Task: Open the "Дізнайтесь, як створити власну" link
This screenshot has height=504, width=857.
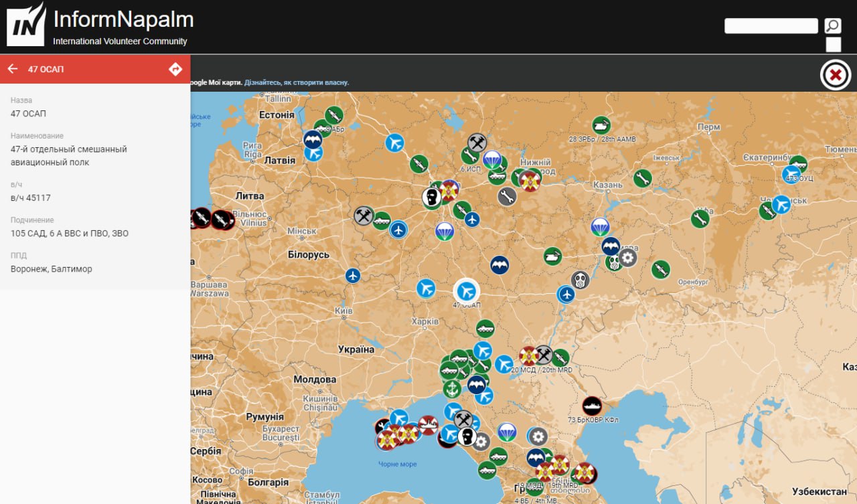Action: tap(297, 82)
